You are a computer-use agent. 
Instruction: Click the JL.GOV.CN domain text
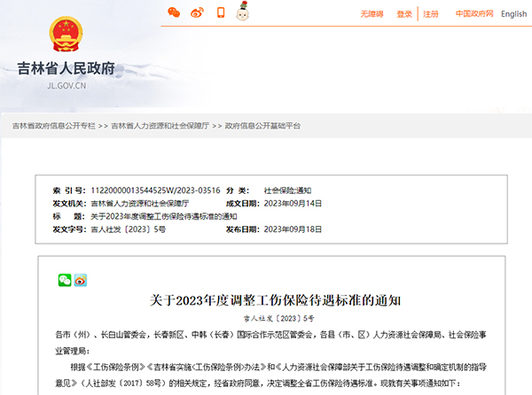coord(66,87)
